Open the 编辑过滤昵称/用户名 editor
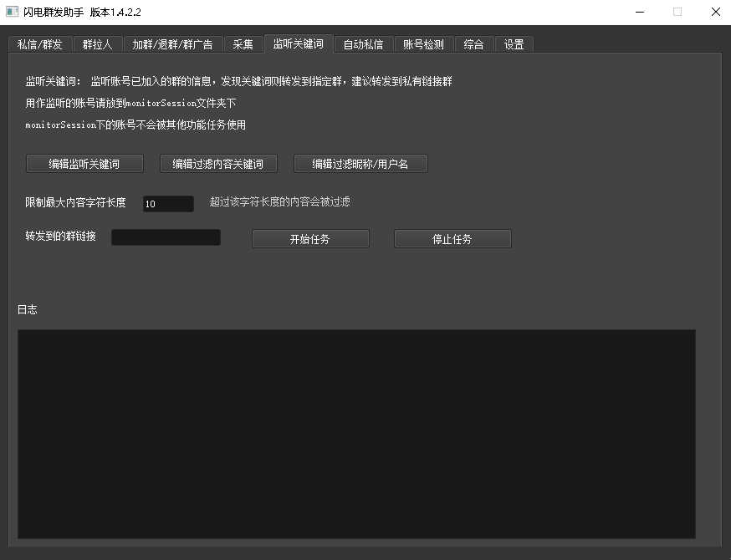 360,164
